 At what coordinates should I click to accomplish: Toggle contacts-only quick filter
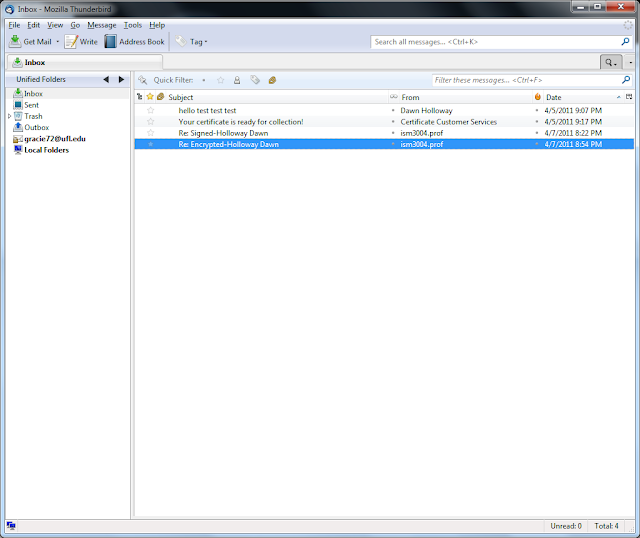pyautogui.click(x=237, y=80)
